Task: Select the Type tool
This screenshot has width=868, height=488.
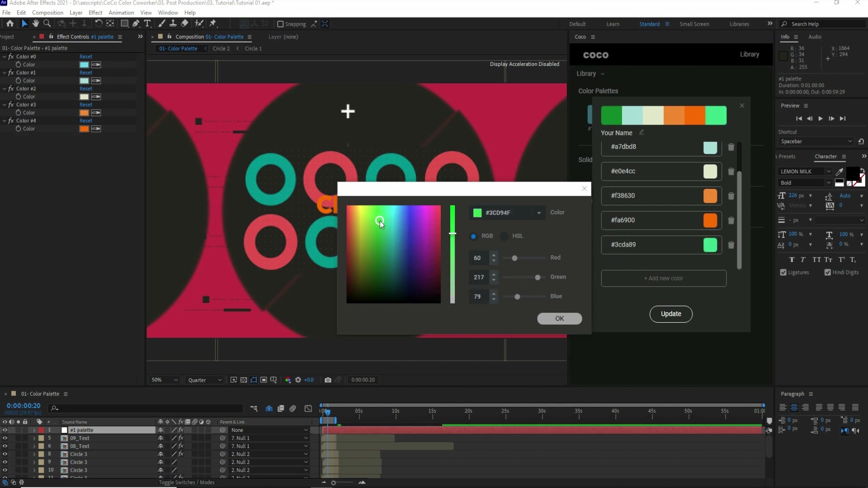Action: 147,23
